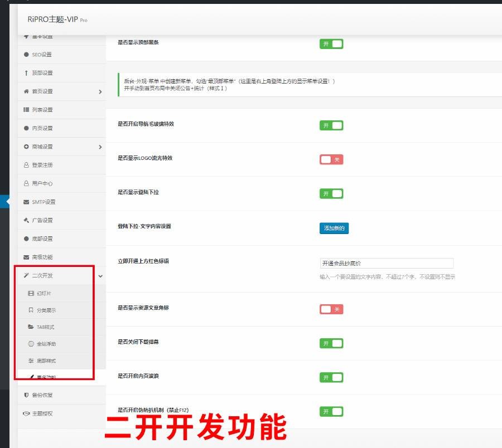Click the bookmark icon beside 分类展示

pyautogui.click(x=31, y=310)
